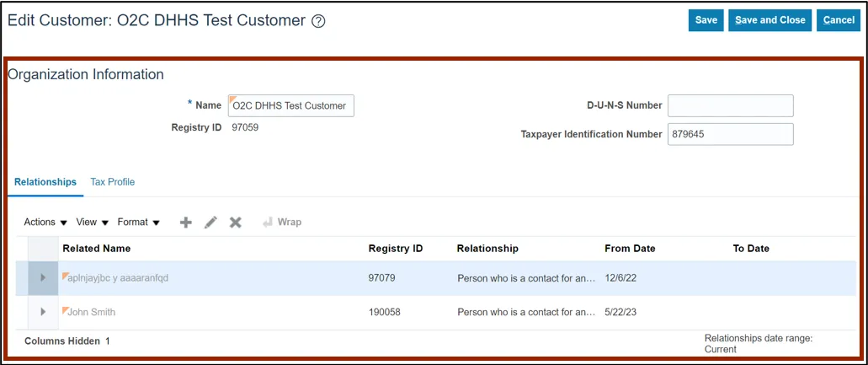
Task: Click the delete X icon in toolbar
Action: point(236,223)
